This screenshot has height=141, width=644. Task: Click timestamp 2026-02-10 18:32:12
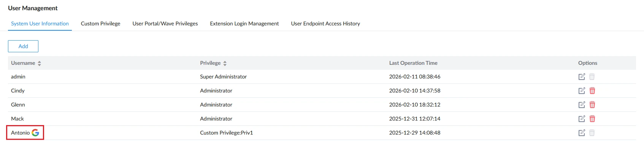click(x=415, y=105)
